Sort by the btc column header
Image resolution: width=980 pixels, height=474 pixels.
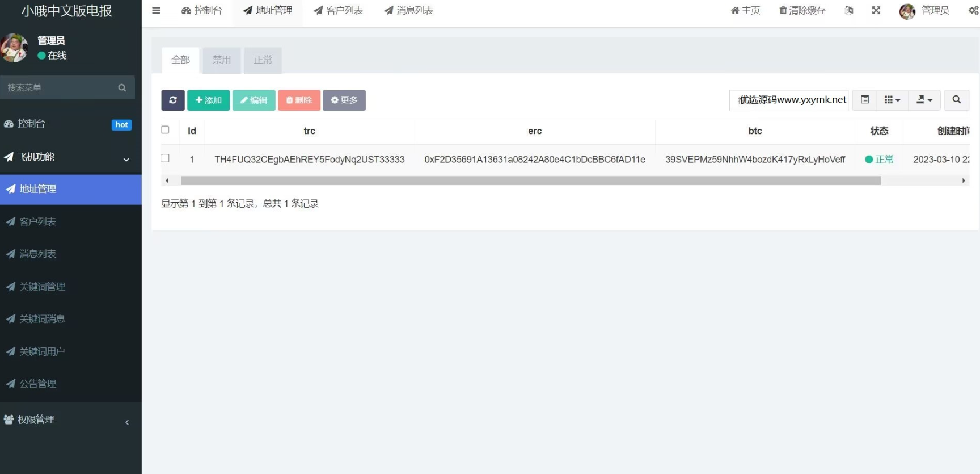point(755,131)
